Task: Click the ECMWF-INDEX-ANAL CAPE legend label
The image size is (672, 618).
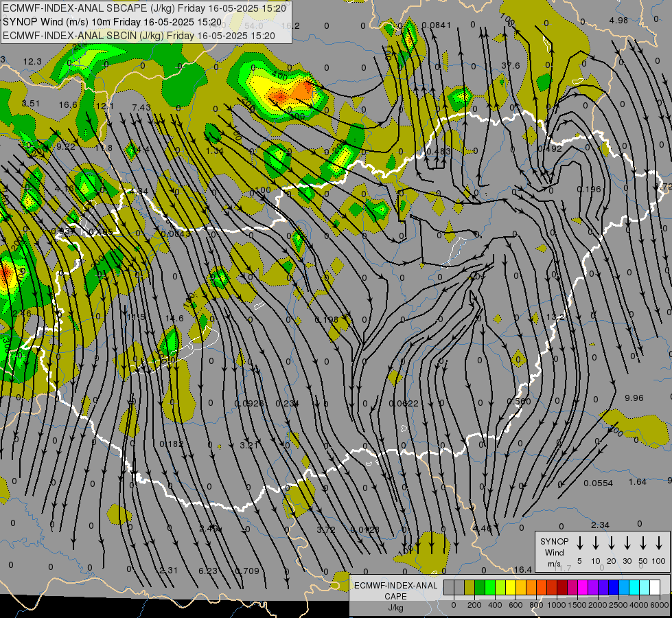Action: pos(395,591)
